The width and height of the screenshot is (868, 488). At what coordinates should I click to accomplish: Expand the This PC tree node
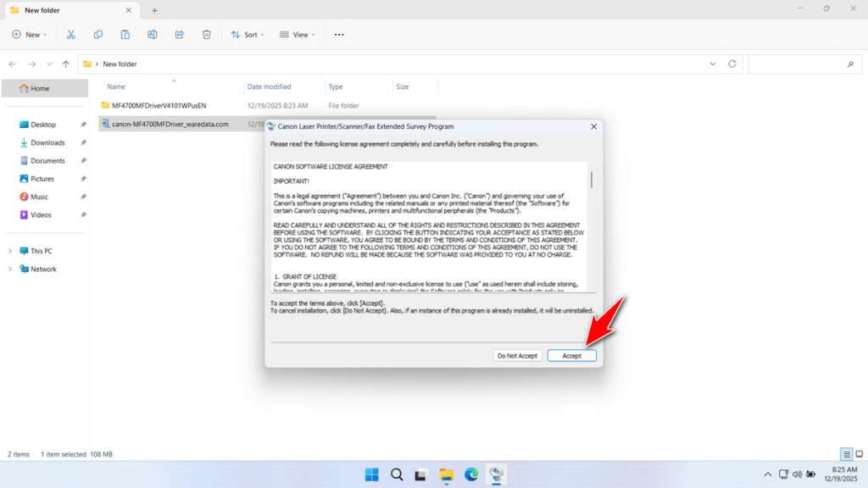[x=10, y=251]
